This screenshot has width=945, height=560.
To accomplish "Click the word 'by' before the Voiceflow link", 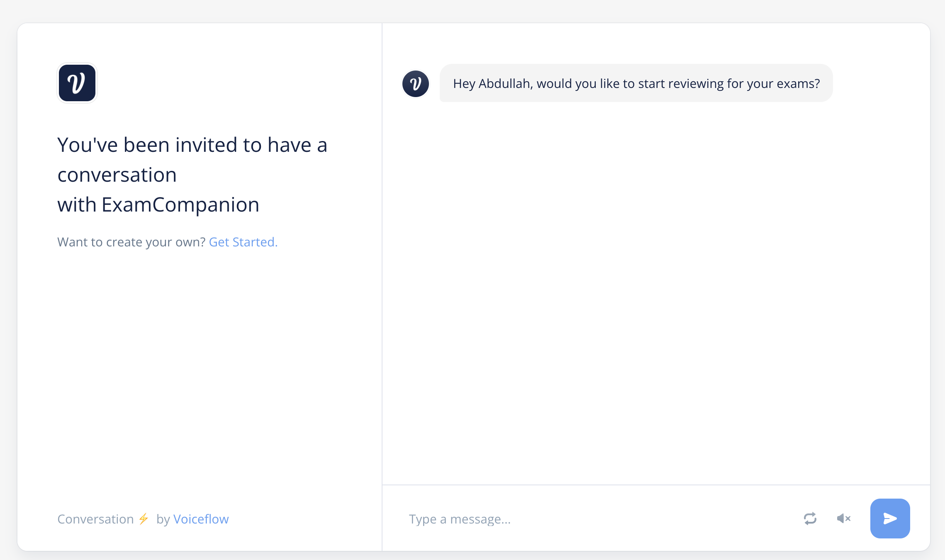I will (x=163, y=519).
